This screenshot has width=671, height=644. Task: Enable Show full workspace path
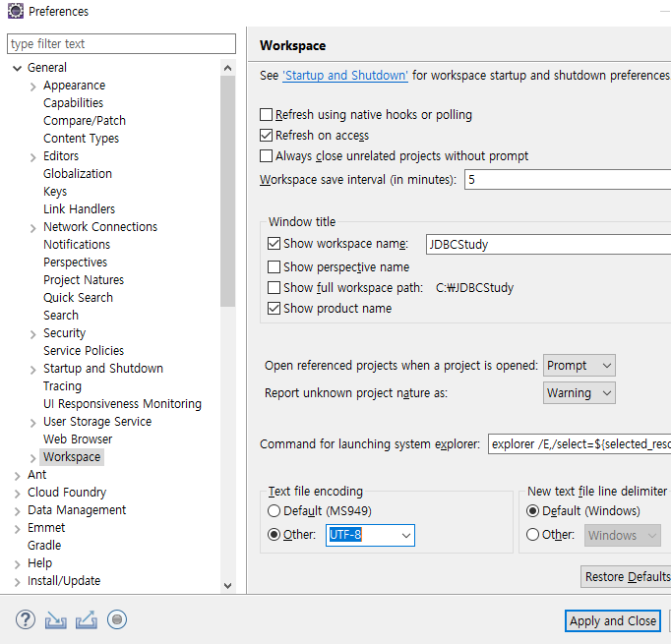tap(274, 287)
